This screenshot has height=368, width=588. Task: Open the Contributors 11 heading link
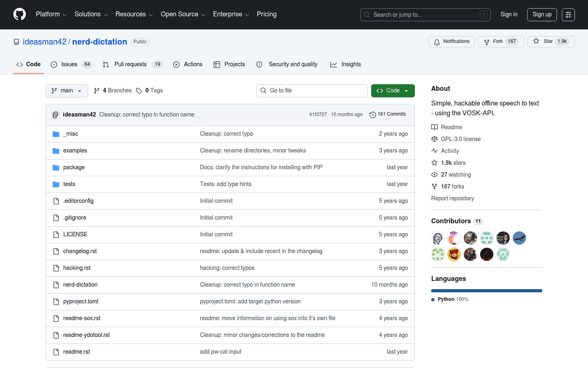[x=457, y=221]
